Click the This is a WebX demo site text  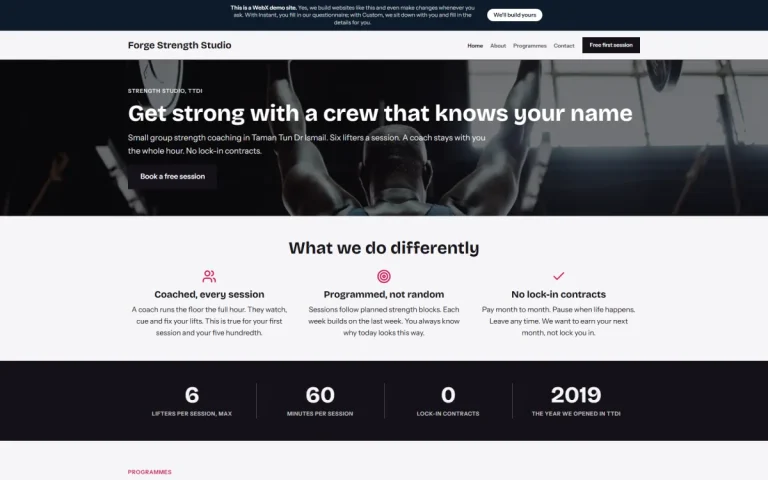click(264, 8)
